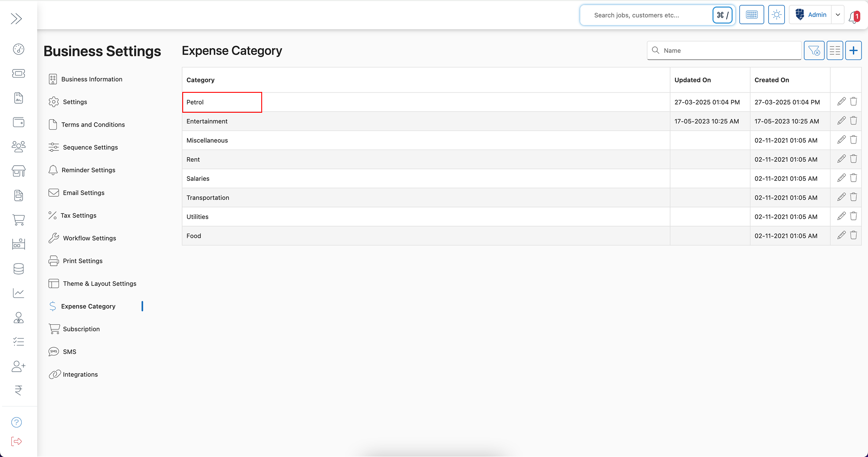
Task: Open the column layout view icon
Action: pos(835,51)
